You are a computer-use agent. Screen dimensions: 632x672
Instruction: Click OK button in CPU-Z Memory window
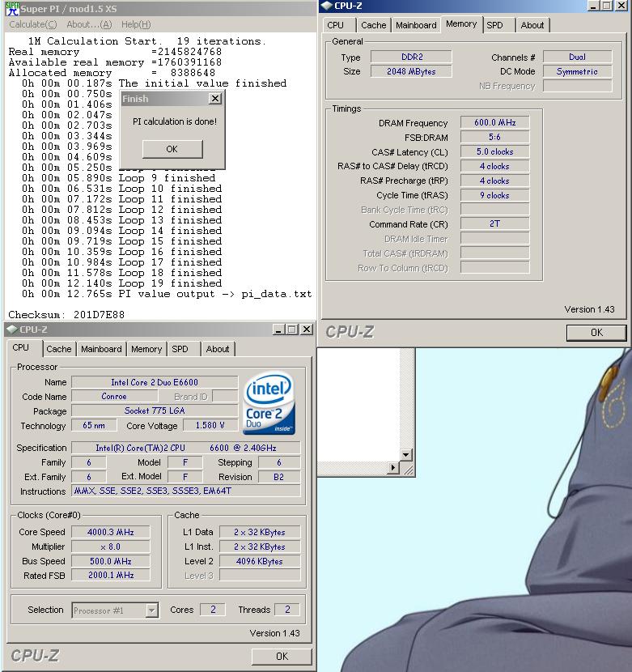click(596, 333)
